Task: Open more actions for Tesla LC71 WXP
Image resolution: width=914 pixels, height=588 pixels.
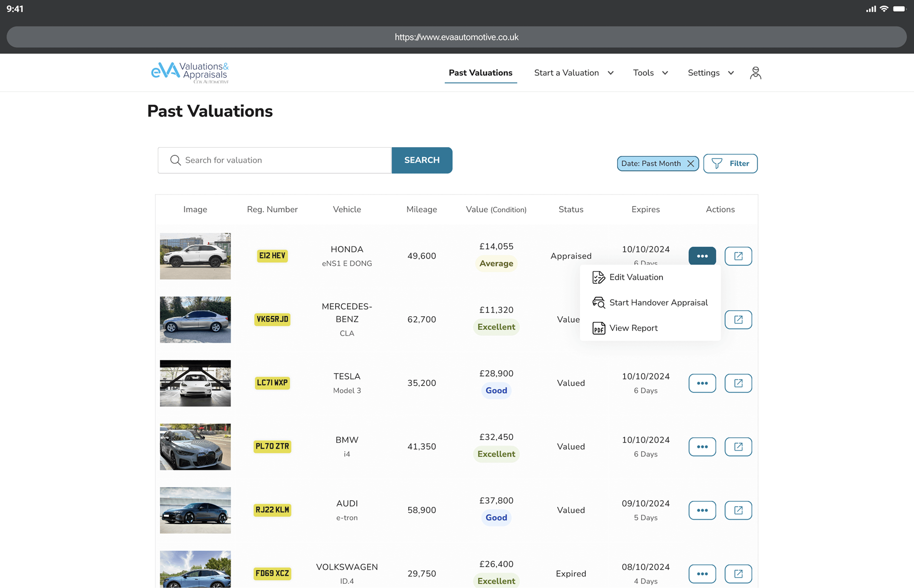Action: (x=702, y=383)
